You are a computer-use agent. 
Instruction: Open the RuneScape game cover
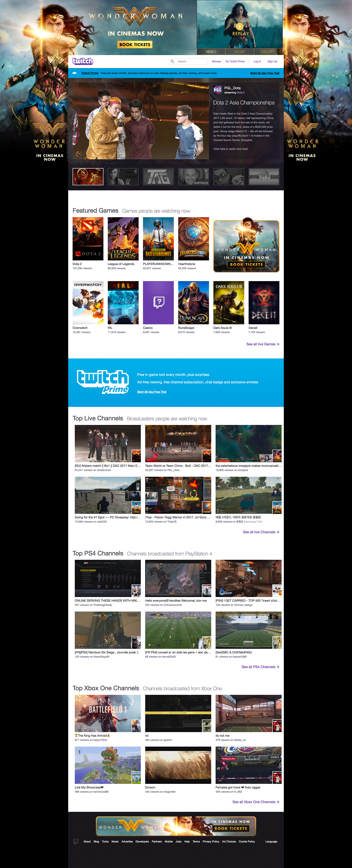coord(194,302)
